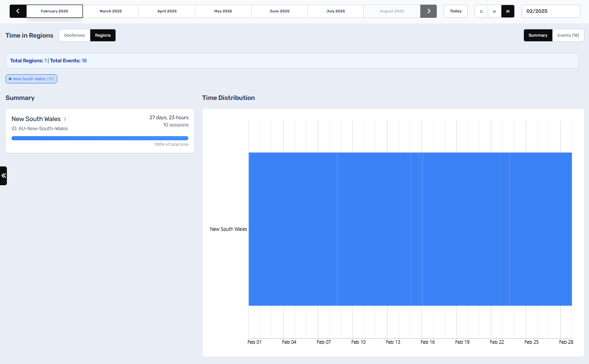Show the Events (18) view
This screenshot has width=589, height=364.
coord(568,35)
